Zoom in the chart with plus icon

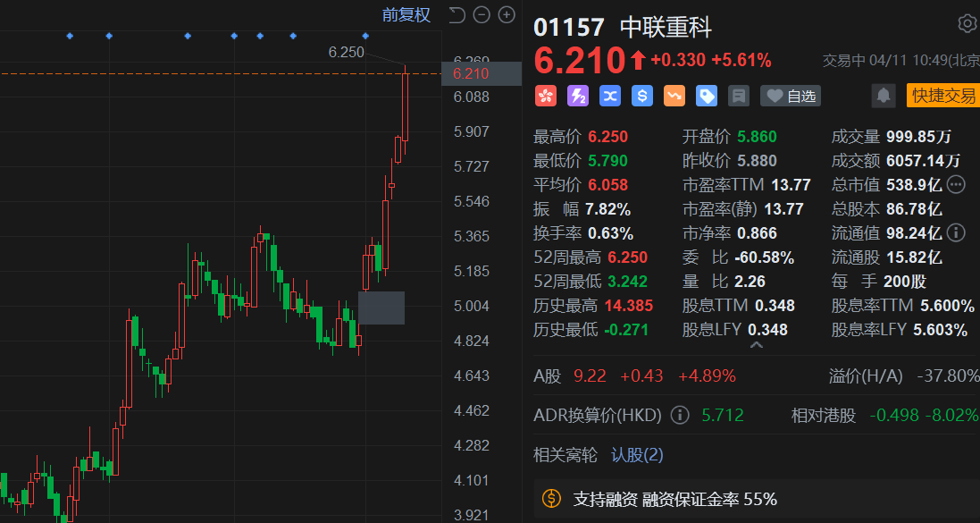coord(507,14)
